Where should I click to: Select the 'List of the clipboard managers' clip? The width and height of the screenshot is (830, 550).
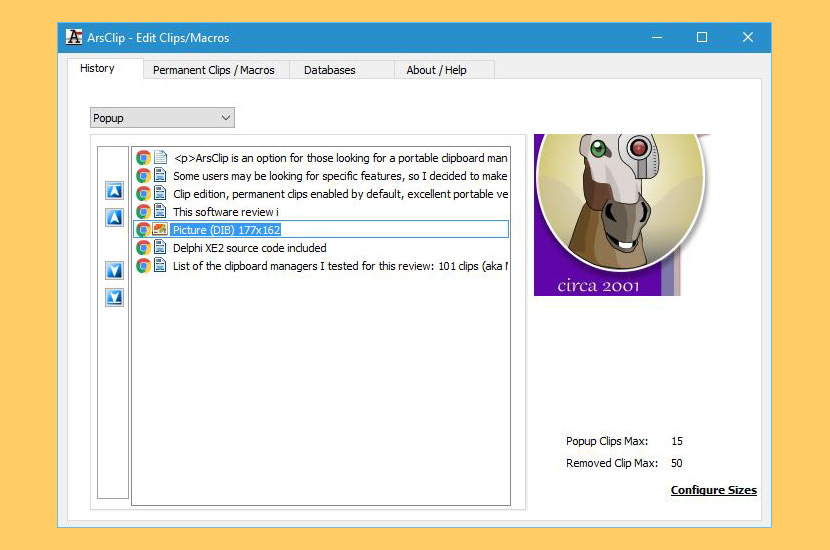pos(340,266)
